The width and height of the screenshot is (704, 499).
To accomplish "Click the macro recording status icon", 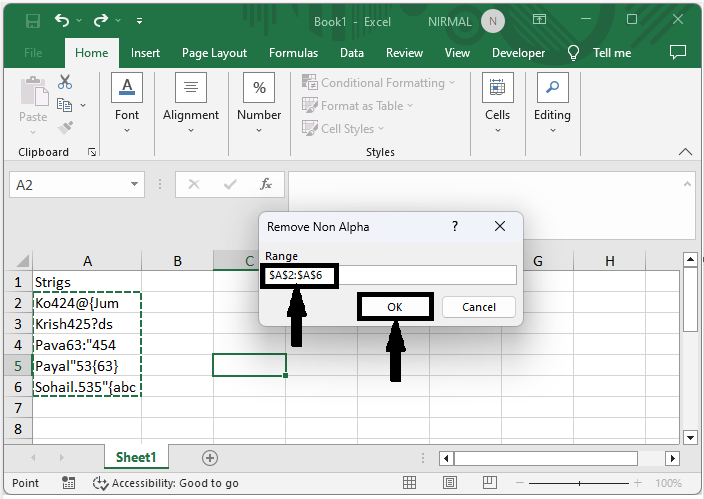I will point(68,483).
